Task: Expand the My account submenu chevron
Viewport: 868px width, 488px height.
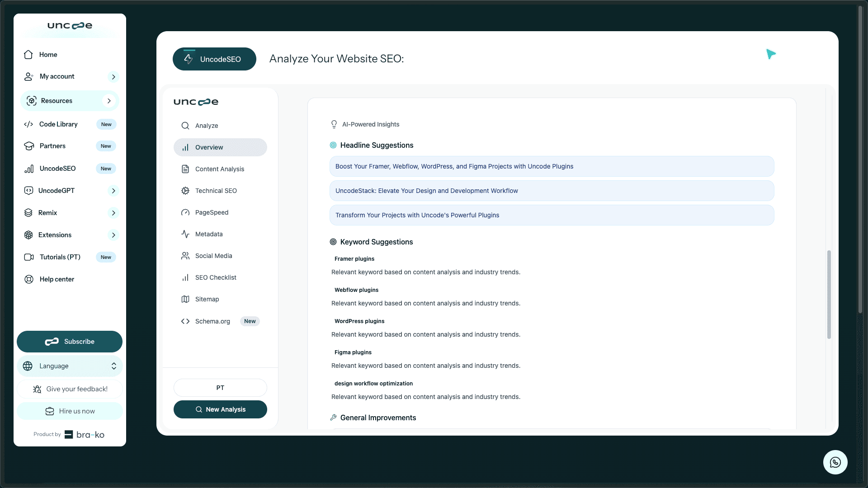Action: 113,77
